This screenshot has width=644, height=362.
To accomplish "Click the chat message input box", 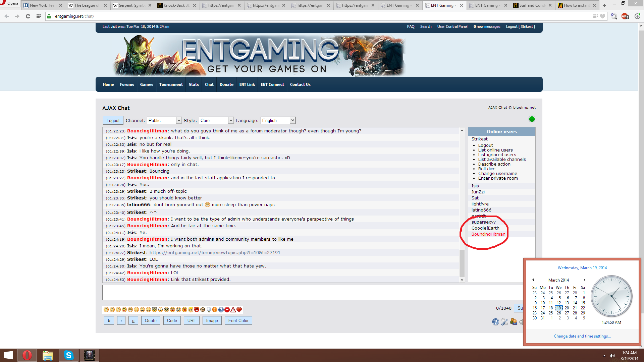I will tap(313, 293).
